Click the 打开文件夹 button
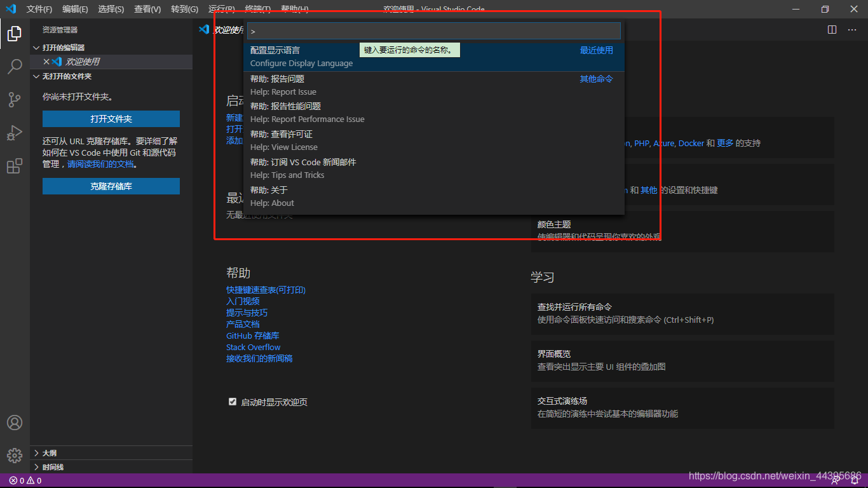The width and height of the screenshot is (868, 488). pyautogui.click(x=111, y=119)
